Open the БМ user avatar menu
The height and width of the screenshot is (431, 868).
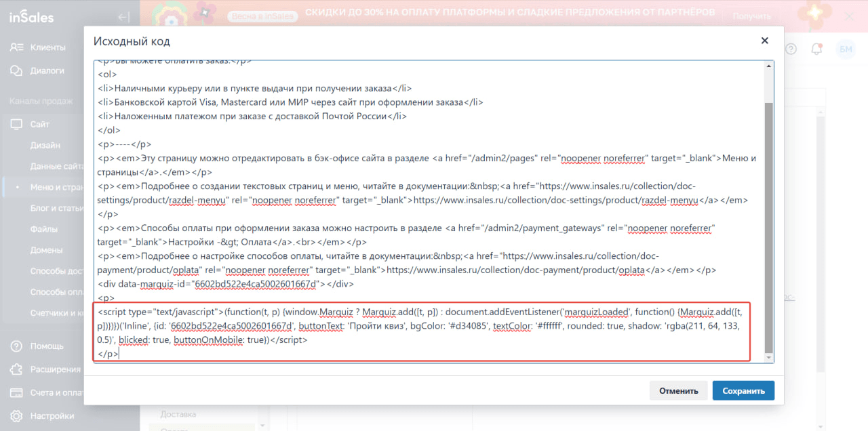[x=846, y=49]
